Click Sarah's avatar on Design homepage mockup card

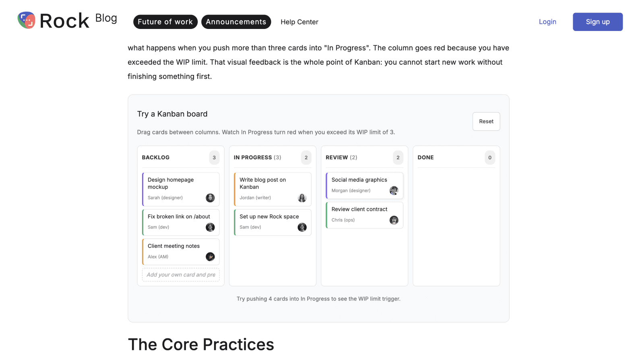tap(210, 198)
